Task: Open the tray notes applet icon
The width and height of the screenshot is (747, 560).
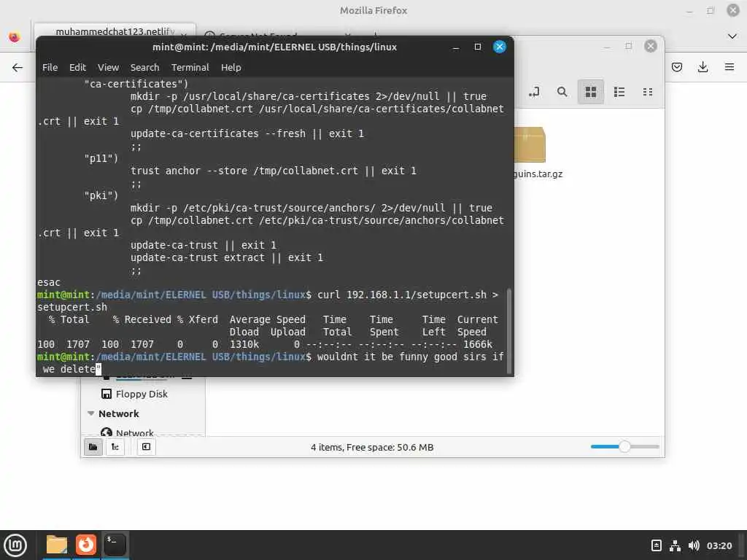Action: [656, 545]
